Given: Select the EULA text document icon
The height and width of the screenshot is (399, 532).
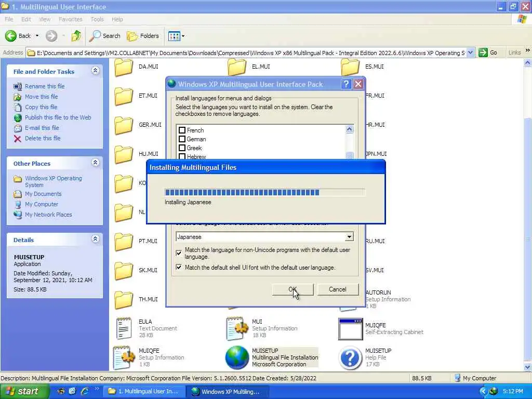Looking at the screenshot, I should 124,328.
